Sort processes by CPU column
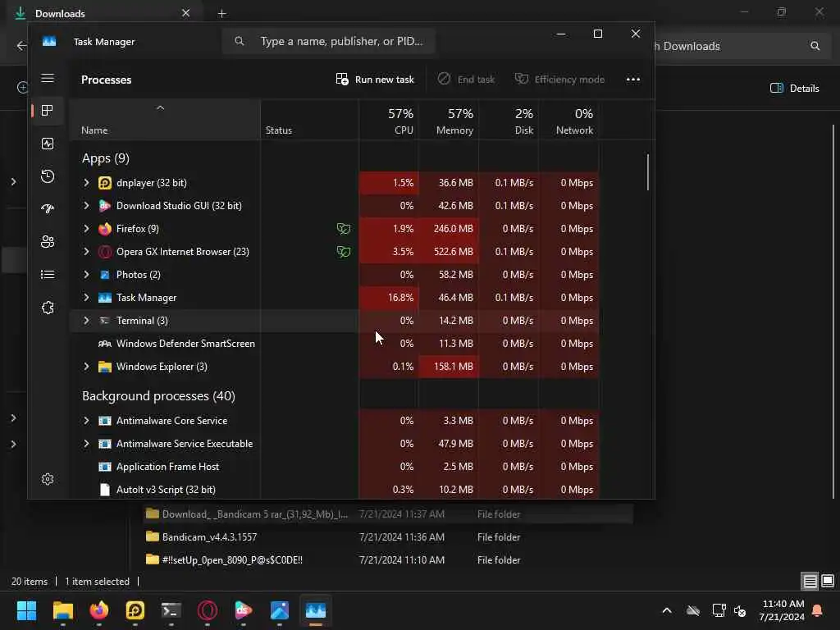Image resolution: width=840 pixels, height=630 pixels. (389, 121)
